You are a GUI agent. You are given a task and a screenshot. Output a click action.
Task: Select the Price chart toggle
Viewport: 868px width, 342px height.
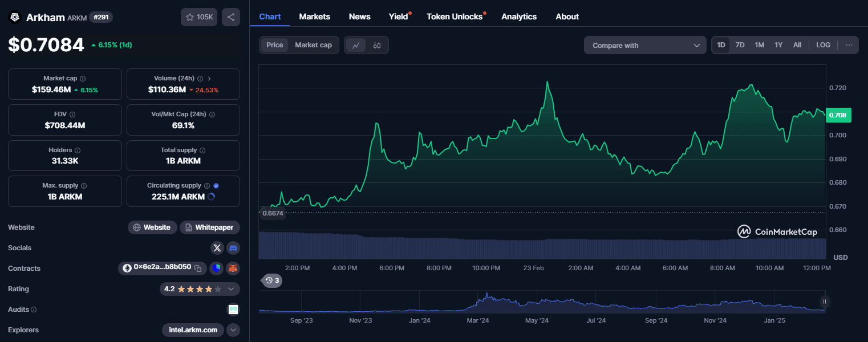click(275, 45)
